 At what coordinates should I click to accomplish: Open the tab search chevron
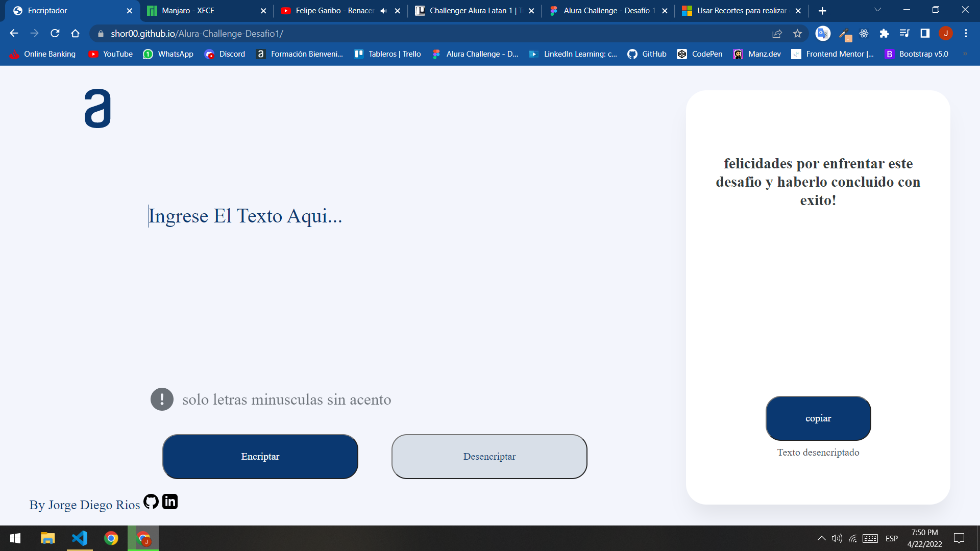tap(877, 10)
